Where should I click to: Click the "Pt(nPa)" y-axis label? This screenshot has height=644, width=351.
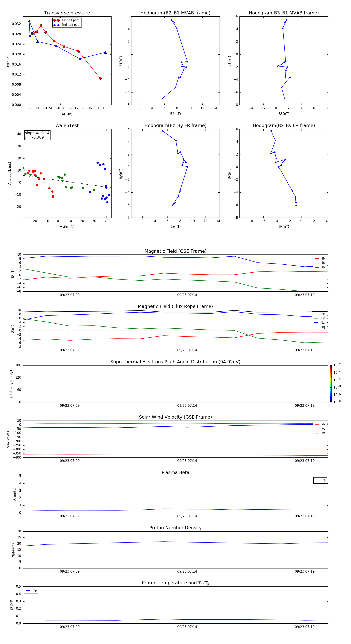coord(8,61)
